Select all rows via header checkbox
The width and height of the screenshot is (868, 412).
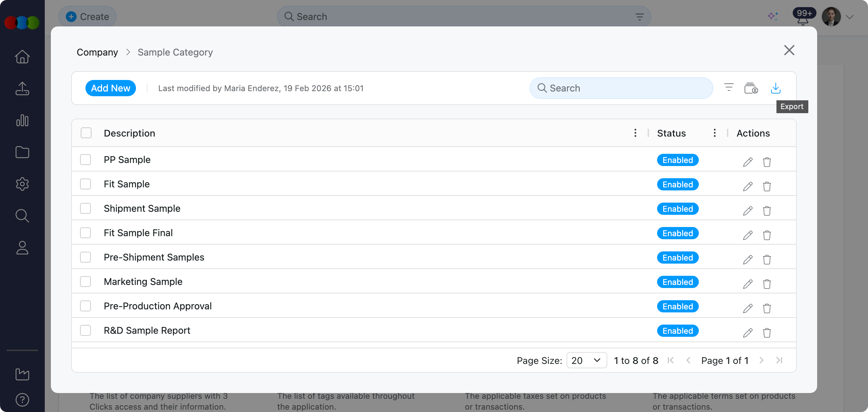[86, 133]
